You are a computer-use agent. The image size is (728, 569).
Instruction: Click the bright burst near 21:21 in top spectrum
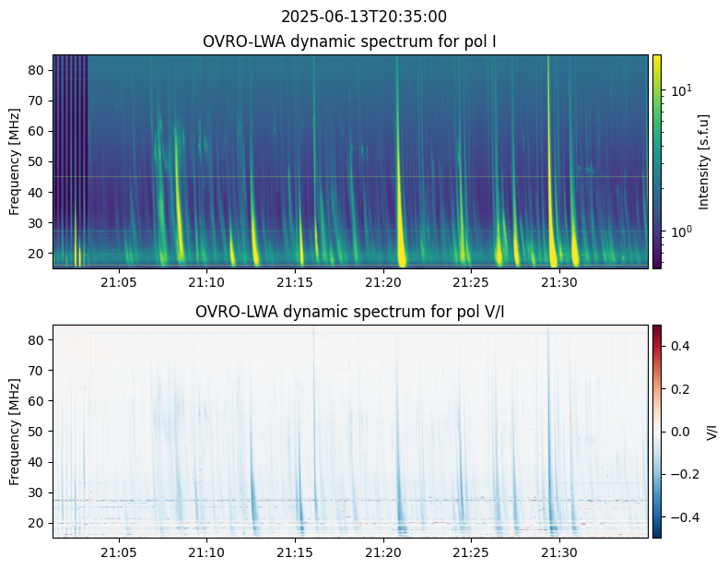click(x=400, y=184)
